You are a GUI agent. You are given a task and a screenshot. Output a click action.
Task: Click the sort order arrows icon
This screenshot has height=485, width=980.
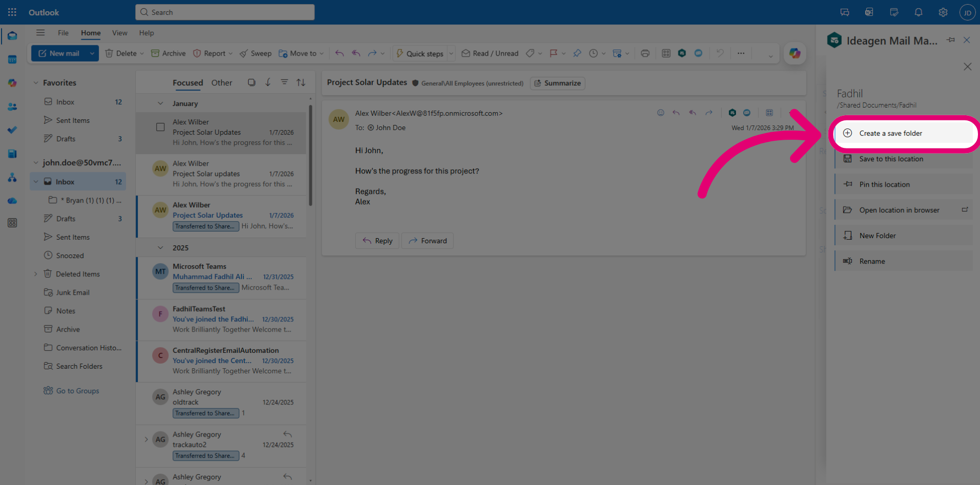coord(301,82)
